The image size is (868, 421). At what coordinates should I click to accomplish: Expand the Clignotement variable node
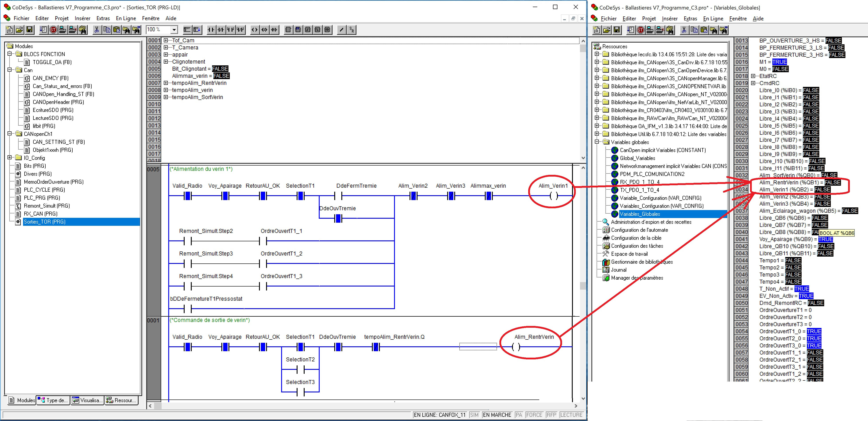point(166,62)
